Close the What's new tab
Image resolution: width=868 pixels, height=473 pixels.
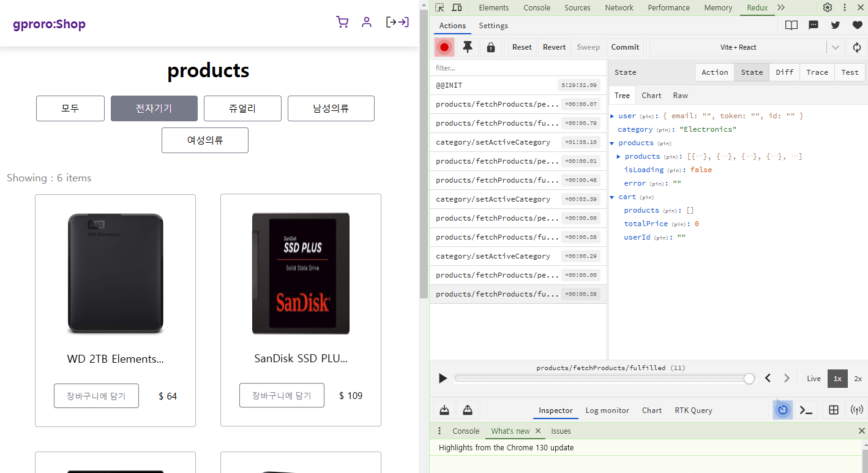tap(538, 431)
